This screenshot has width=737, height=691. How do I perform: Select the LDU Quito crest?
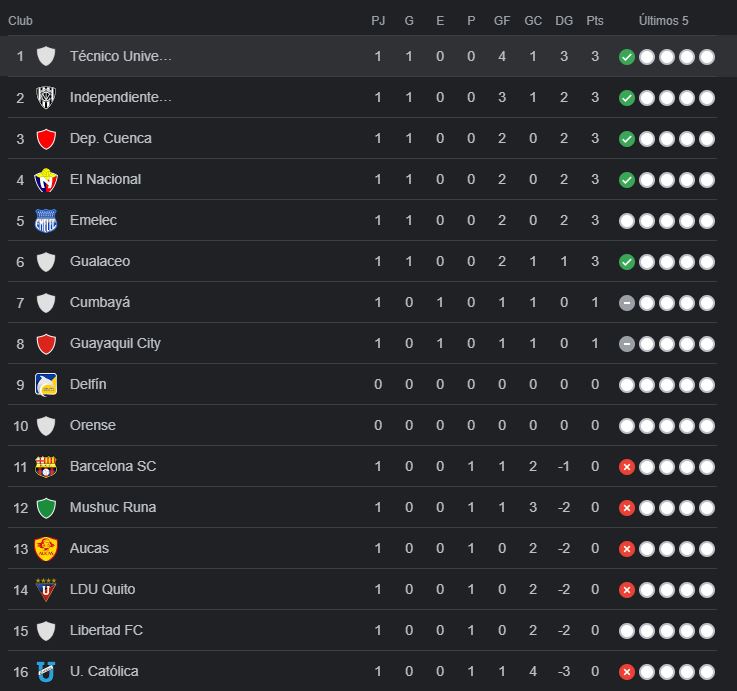point(46,589)
